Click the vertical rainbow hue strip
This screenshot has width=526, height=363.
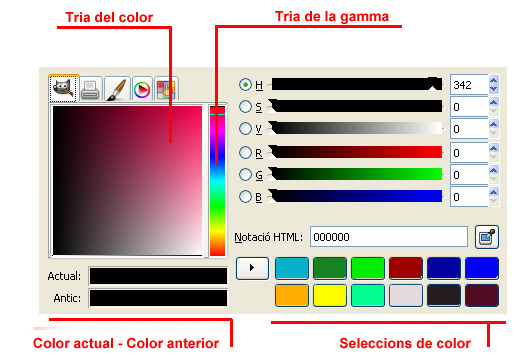tap(217, 181)
